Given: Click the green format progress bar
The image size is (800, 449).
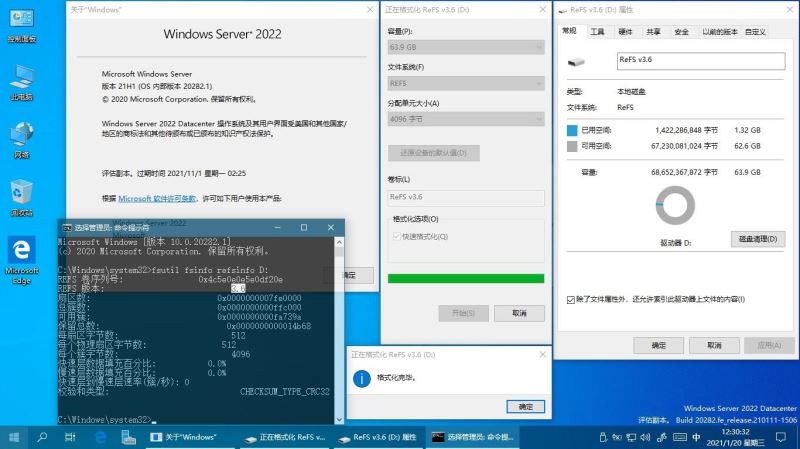Looking at the screenshot, I should pyautogui.click(x=466, y=278).
